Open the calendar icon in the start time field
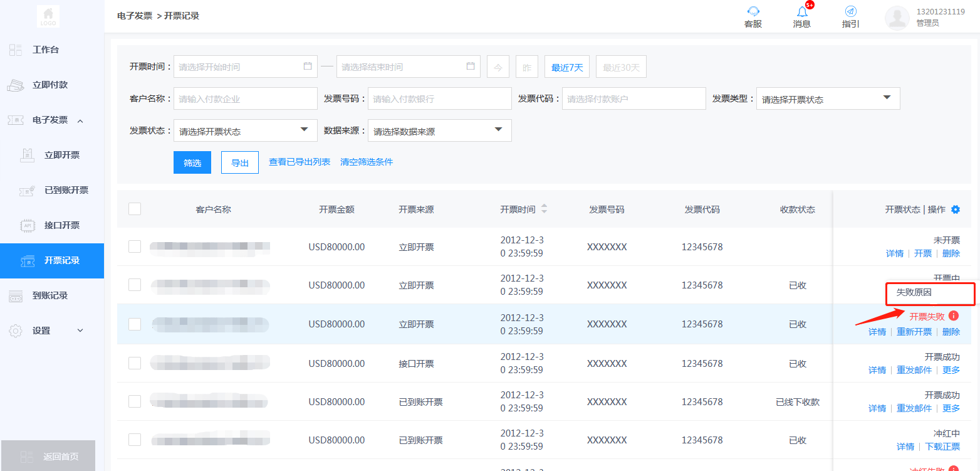This screenshot has height=471, width=980. [x=308, y=66]
